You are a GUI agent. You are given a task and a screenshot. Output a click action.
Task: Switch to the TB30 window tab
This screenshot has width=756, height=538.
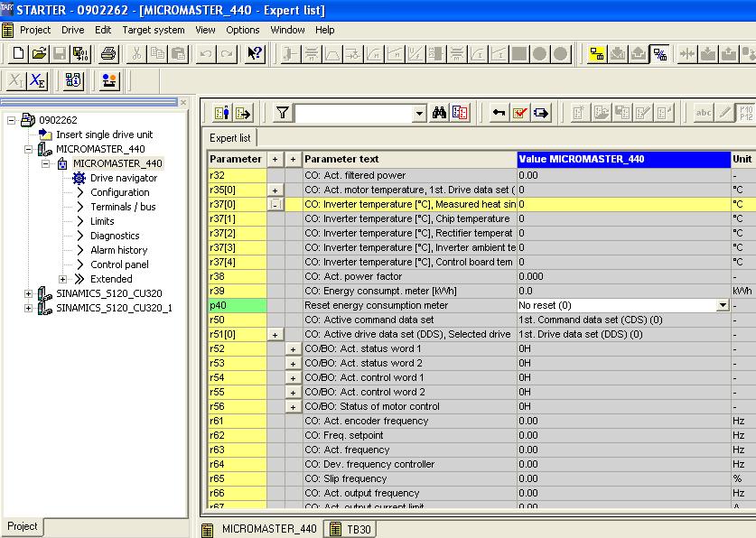350,529
